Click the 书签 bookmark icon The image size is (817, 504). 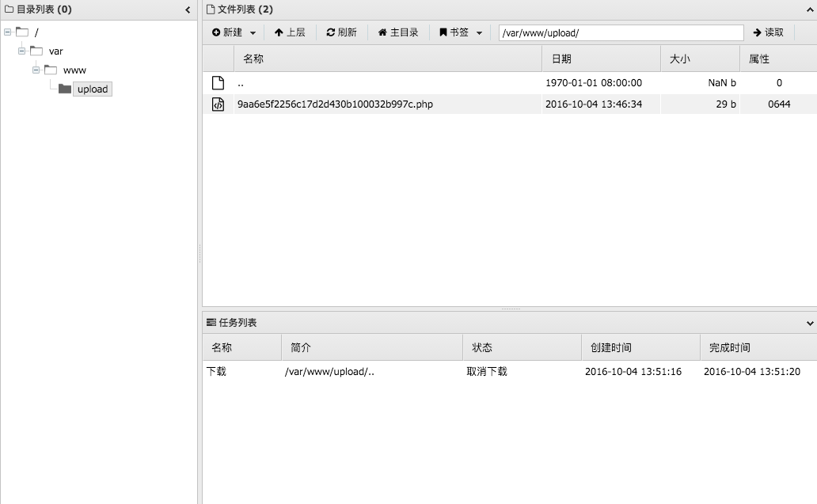[443, 32]
